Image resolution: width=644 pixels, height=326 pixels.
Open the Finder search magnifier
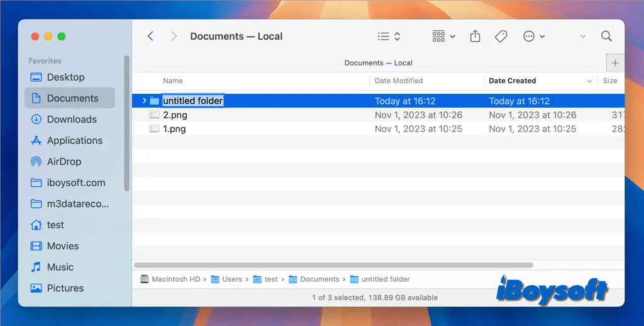click(606, 36)
